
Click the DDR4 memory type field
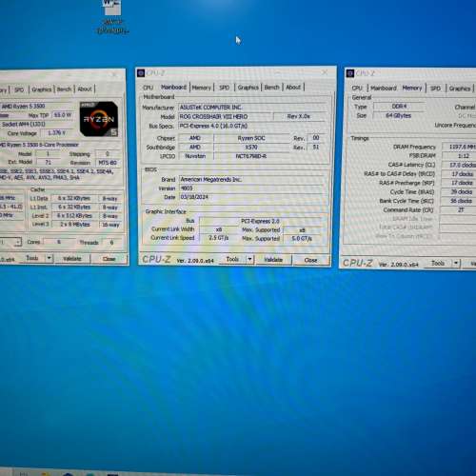[x=399, y=107]
